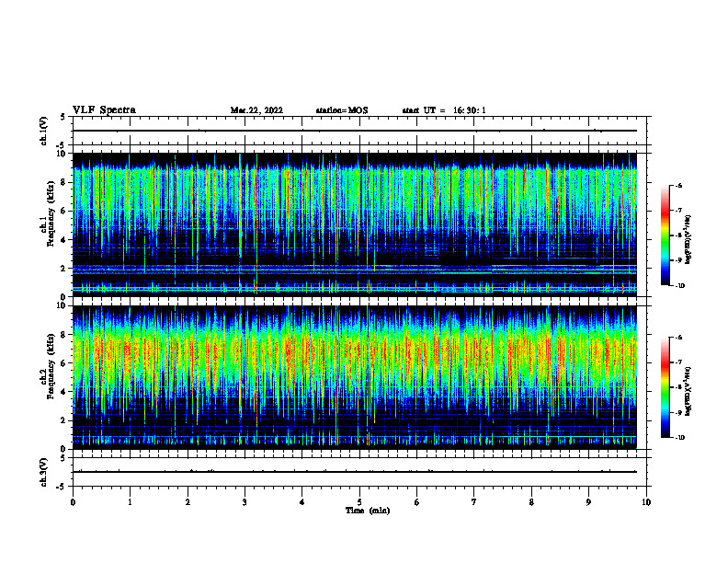Click the ch.2 spectrogram panel
728x563 pixels.
354,377
